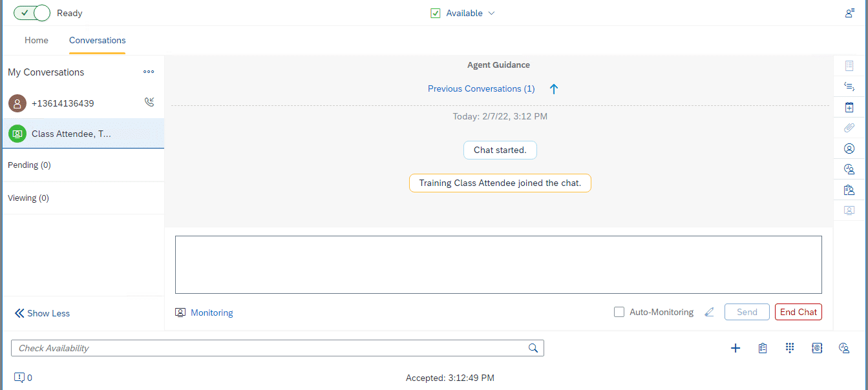
Task: Click the user list icon top right
Action: pyautogui.click(x=849, y=13)
